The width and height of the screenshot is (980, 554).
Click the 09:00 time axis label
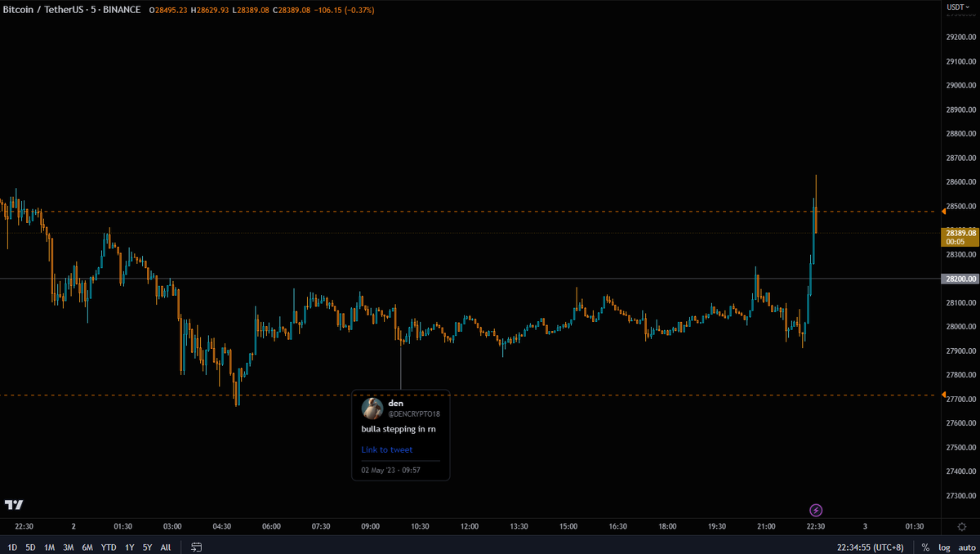[x=370, y=526]
